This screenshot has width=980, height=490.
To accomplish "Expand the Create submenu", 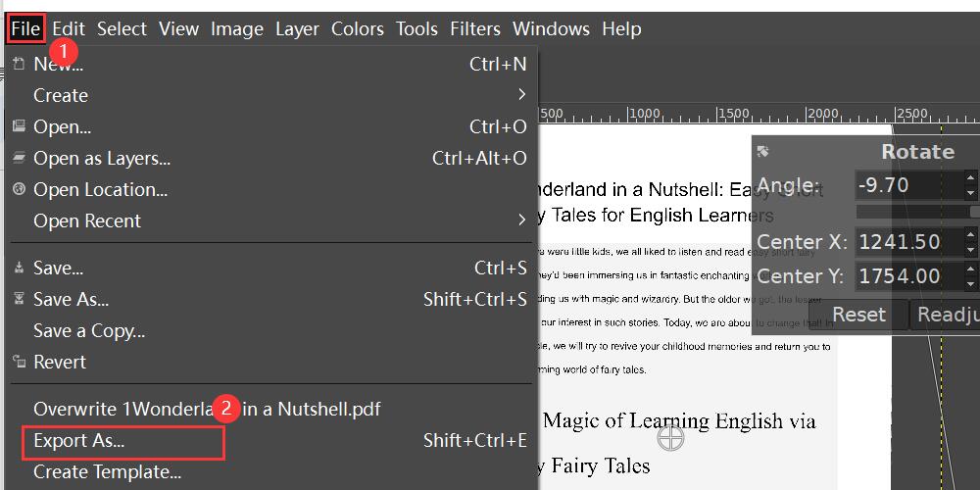I will [x=271, y=95].
